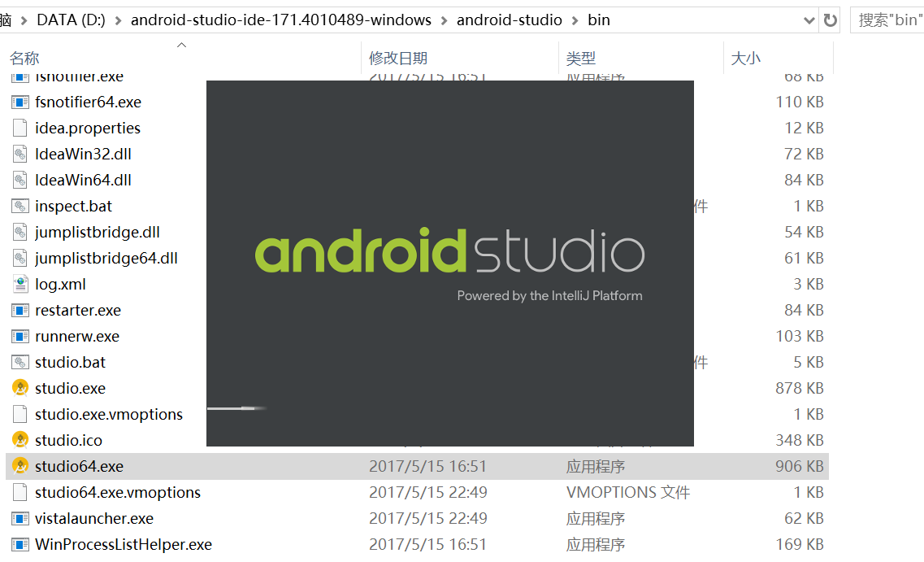Select the fsnotifier64.exe file icon
Screen dimensions: 924x562
20,102
